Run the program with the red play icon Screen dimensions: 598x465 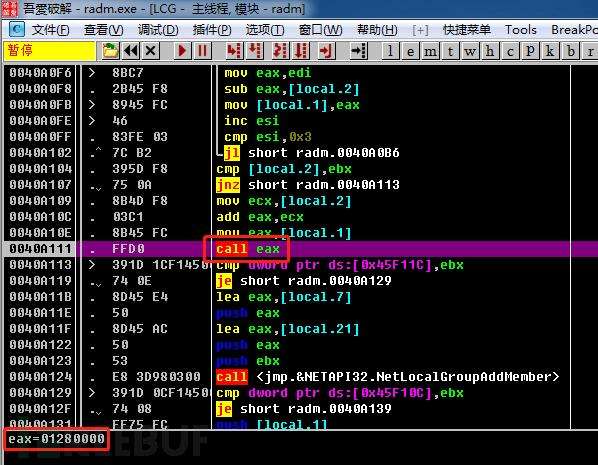pyautogui.click(x=182, y=51)
